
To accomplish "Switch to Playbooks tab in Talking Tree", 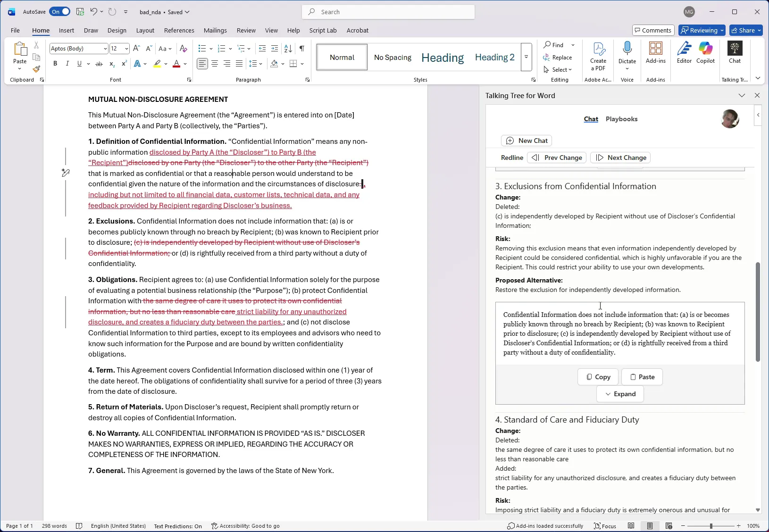I will (621, 119).
